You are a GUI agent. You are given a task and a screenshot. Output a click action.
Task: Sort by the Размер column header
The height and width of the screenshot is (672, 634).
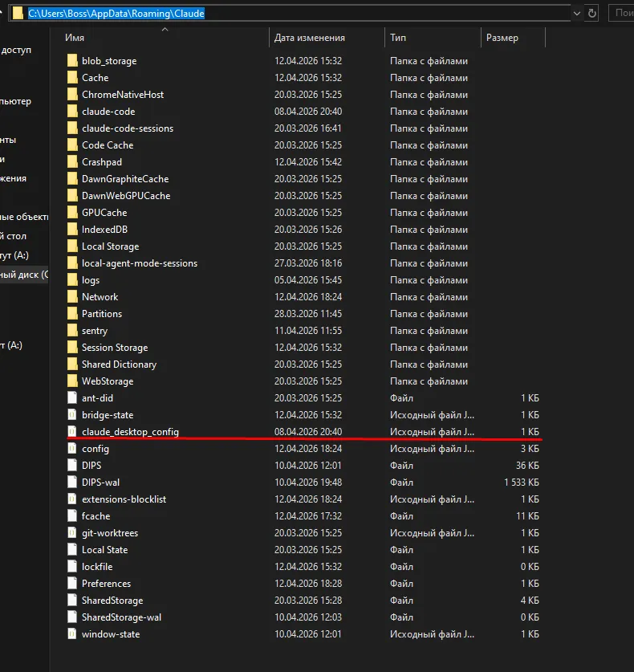[502, 38]
